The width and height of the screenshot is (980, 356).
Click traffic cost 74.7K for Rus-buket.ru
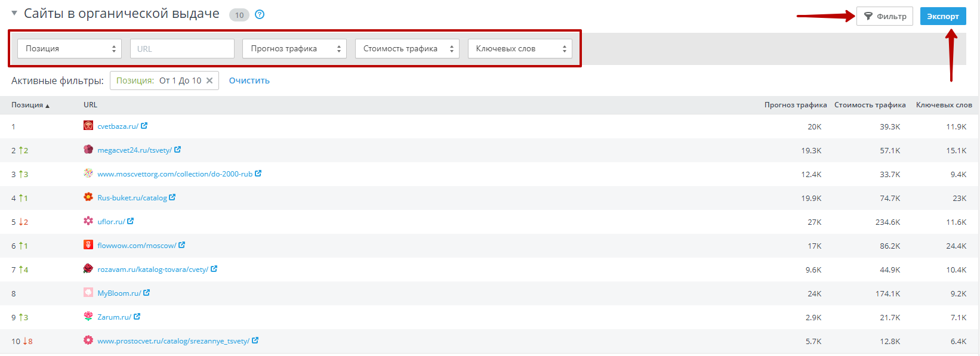[890, 198]
